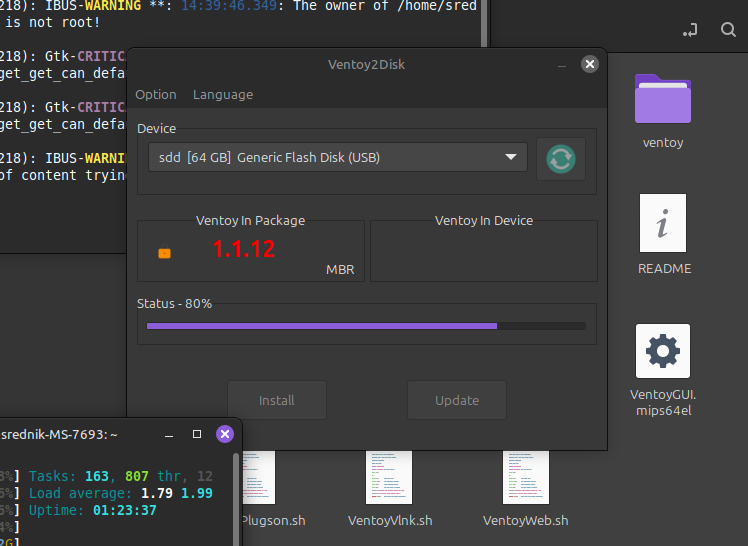Close the Ventoy2Disk window
748x546 pixels.
tap(590, 64)
